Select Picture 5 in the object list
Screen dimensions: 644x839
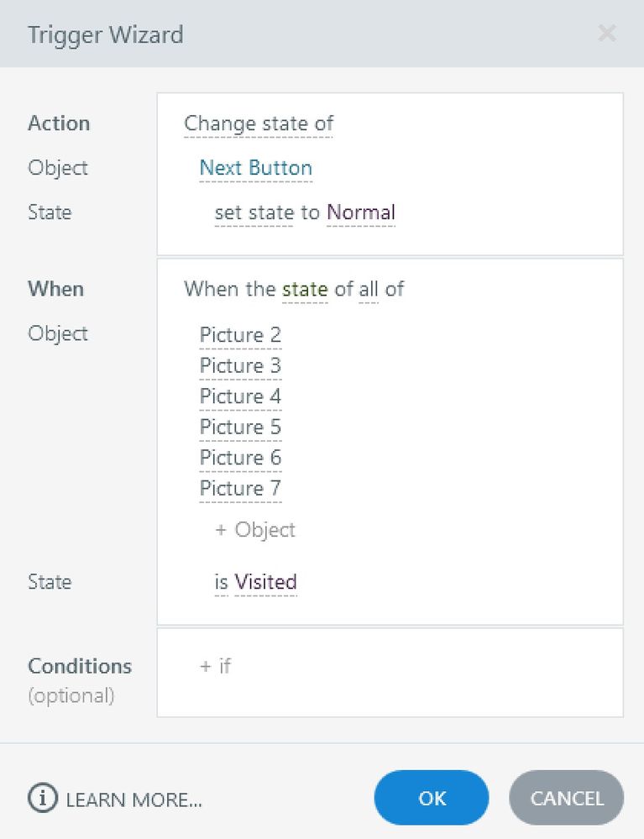coord(240,427)
